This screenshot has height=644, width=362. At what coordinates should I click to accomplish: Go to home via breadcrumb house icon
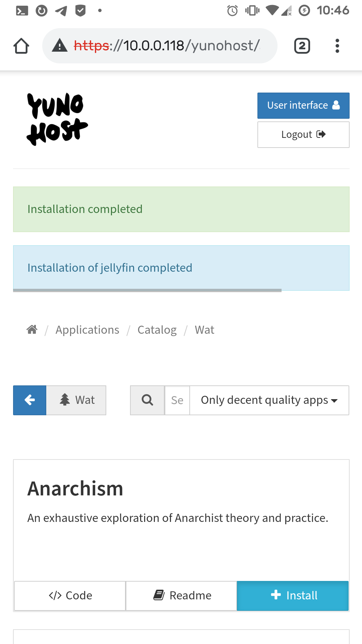32,330
